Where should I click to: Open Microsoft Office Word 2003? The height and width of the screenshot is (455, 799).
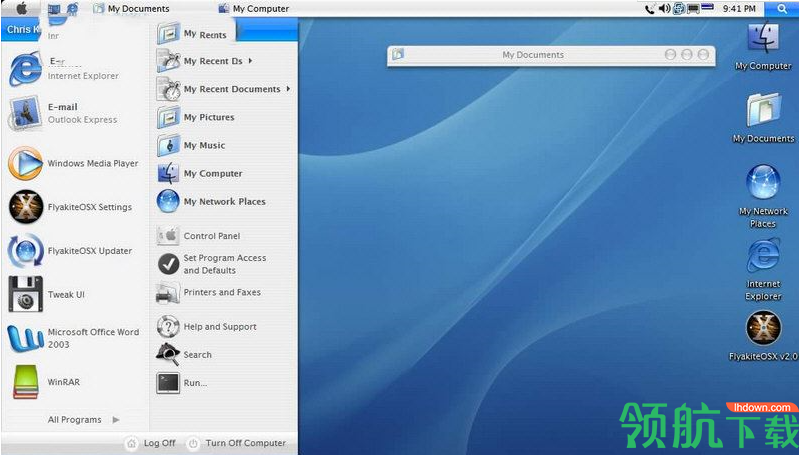coord(74,338)
